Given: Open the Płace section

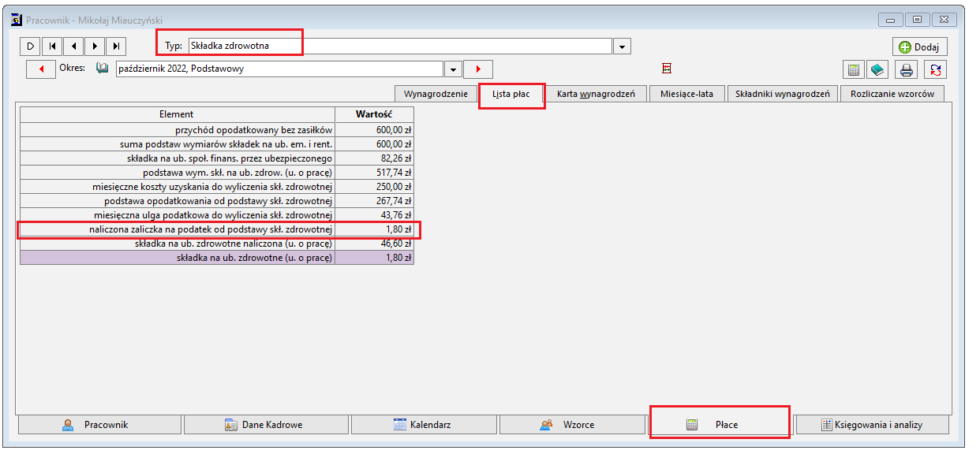Looking at the screenshot, I should tap(720, 425).
